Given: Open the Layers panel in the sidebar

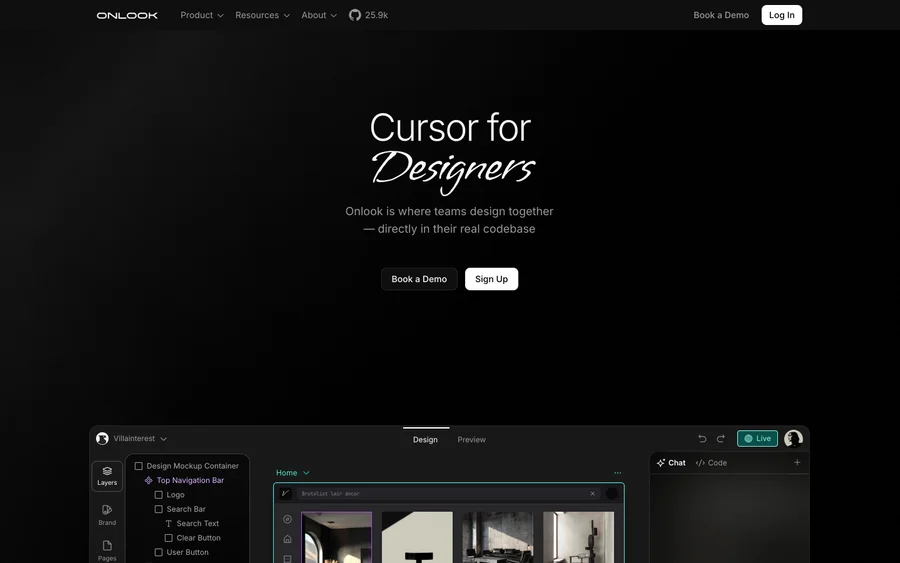Looking at the screenshot, I should [107, 476].
